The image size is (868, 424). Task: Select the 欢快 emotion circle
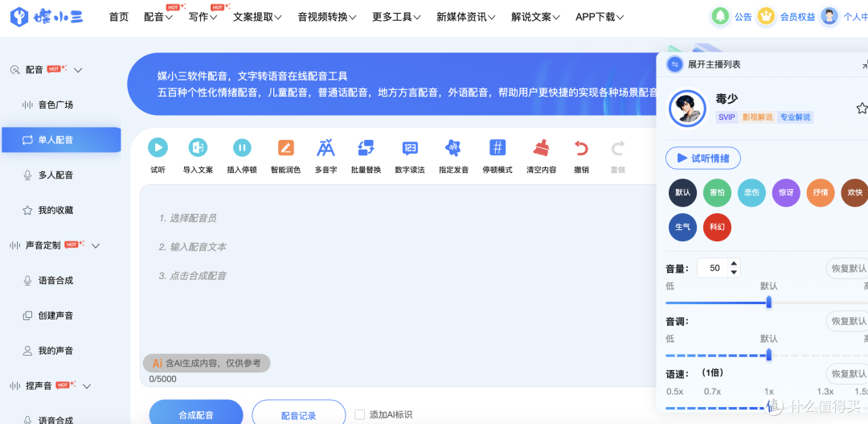point(854,192)
